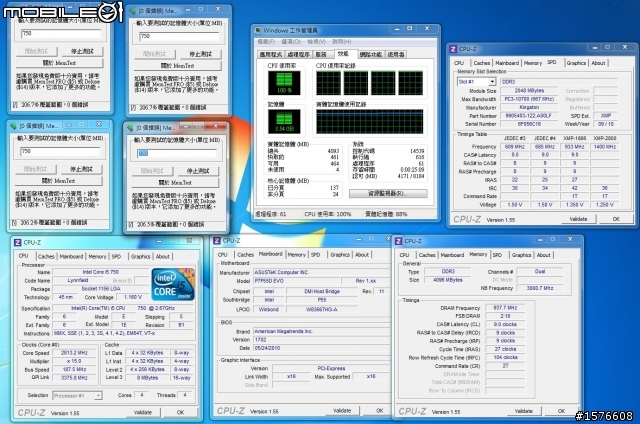The height and width of the screenshot is (424, 640).
Task: Open Caches tab in CPU-Z Mainboard window
Action: pyautogui.click(x=245, y=255)
